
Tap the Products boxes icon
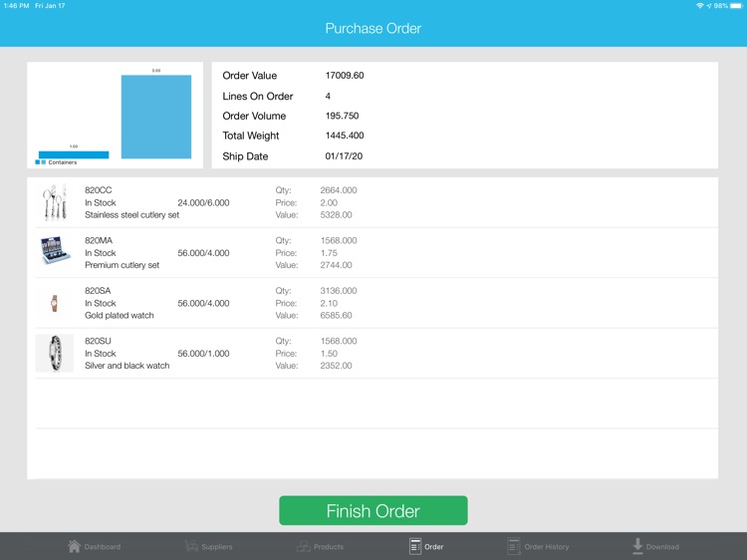304,546
